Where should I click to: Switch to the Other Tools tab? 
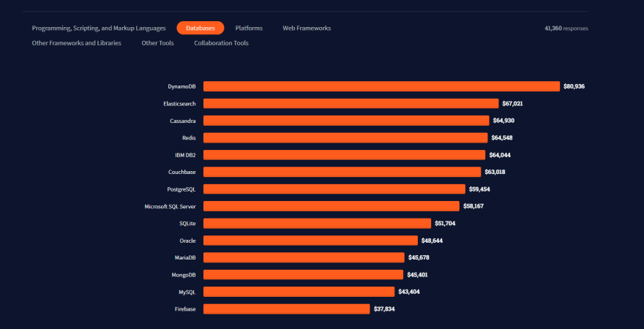158,43
